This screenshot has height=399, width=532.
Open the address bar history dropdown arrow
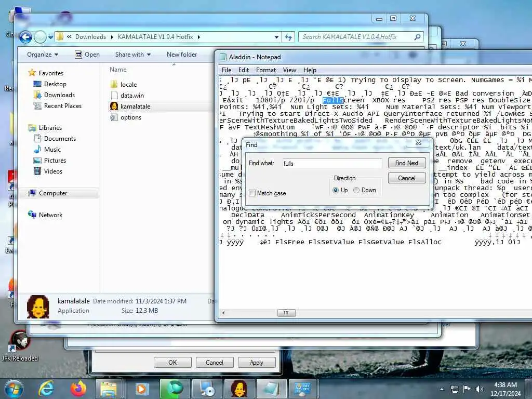tap(276, 37)
